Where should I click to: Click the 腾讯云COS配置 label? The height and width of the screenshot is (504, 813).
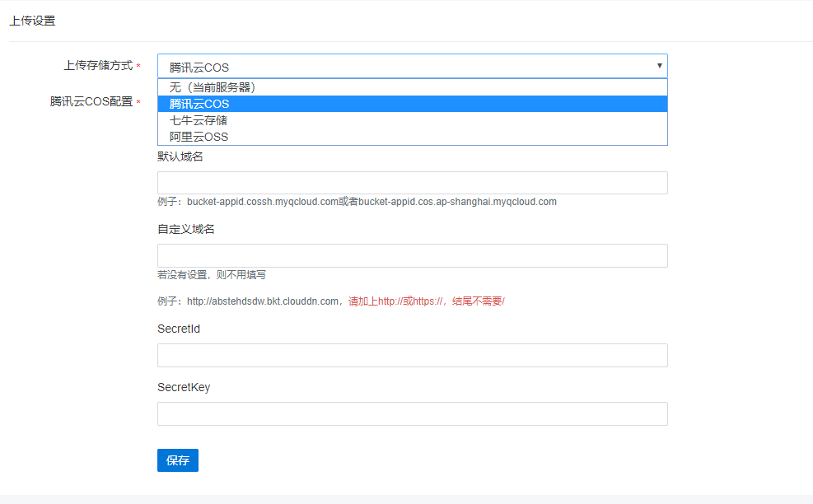(x=91, y=101)
